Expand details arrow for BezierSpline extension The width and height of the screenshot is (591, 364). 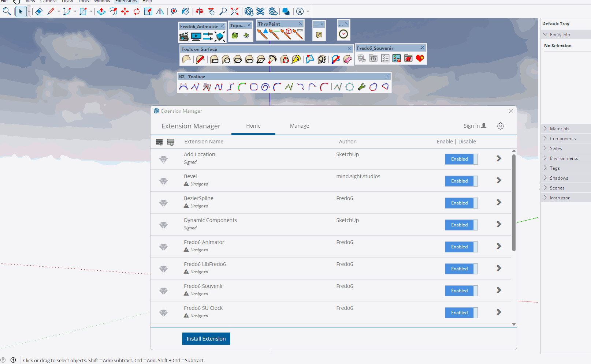(x=499, y=203)
